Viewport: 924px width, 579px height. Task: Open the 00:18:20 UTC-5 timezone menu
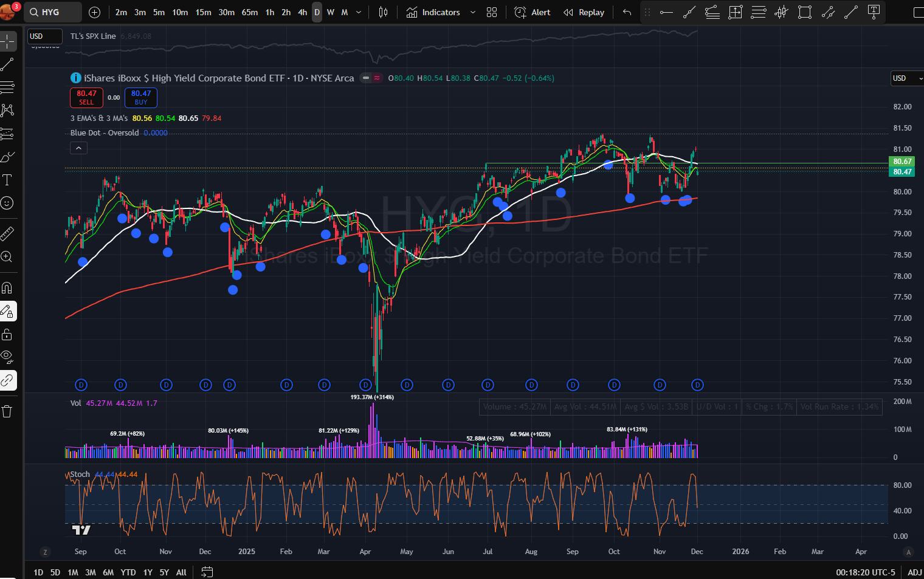click(866, 572)
